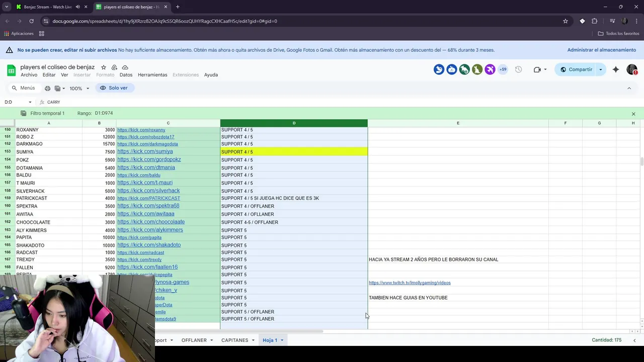Click the purple bird viewer avatar

click(x=490, y=69)
